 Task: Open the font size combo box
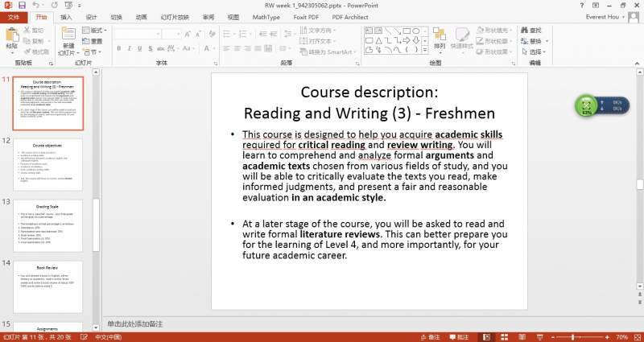click(x=171, y=34)
